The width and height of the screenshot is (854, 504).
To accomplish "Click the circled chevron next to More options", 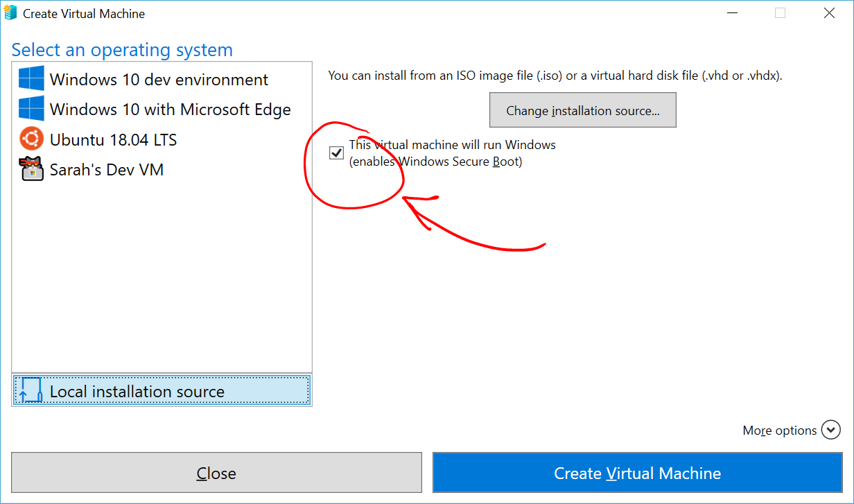I will [x=831, y=430].
